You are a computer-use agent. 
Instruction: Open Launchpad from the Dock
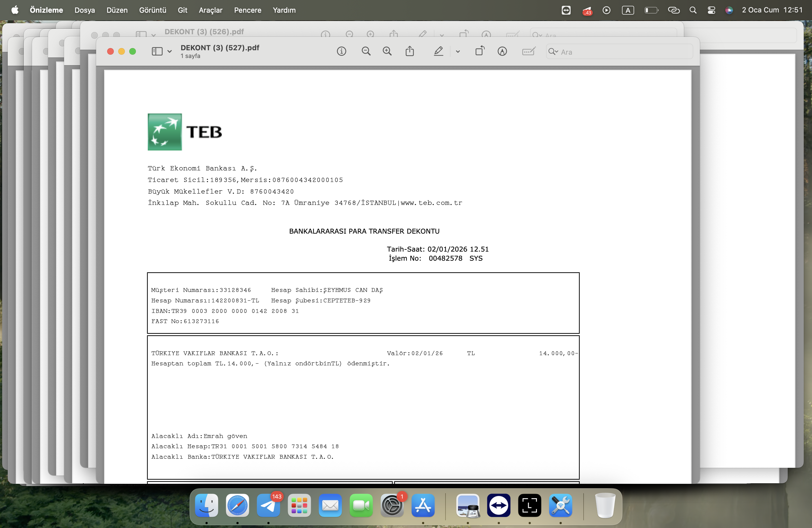click(299, 505)
